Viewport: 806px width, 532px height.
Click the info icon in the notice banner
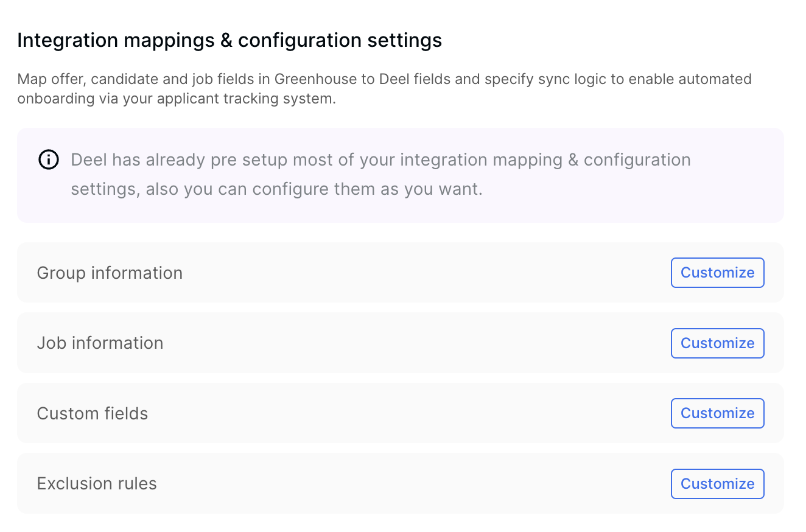pos(49,160)
